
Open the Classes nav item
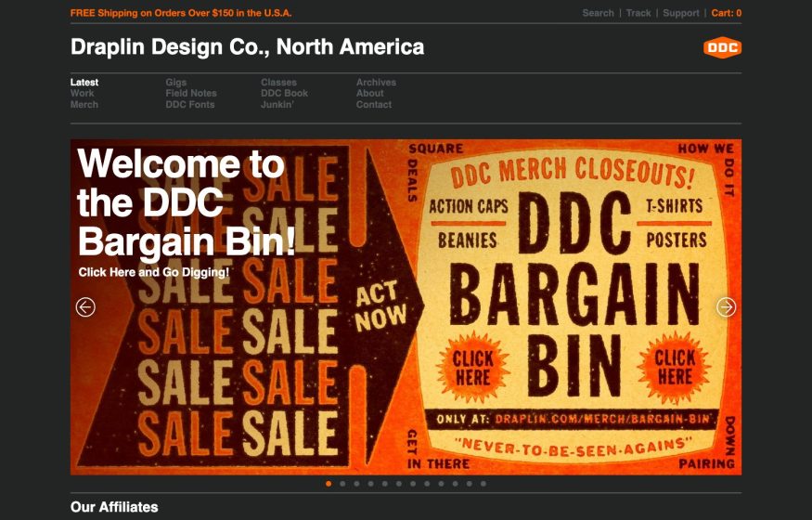coord(278,82)
